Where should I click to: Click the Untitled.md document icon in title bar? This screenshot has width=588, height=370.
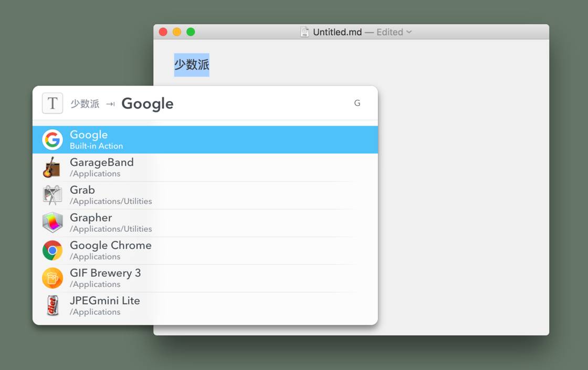[x=305, y=32]
